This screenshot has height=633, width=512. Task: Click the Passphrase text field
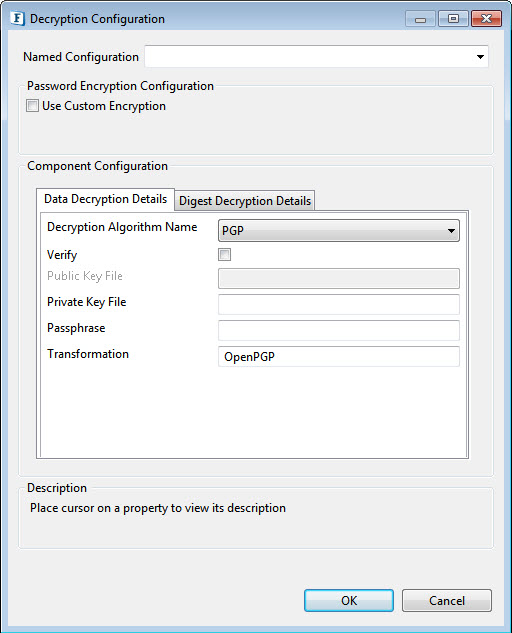(x=339, y=331)
